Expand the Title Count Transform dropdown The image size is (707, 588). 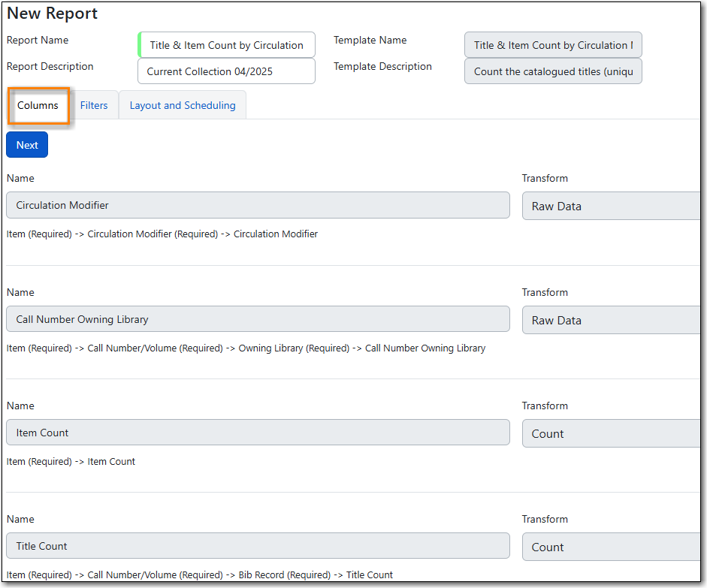(611, 547)
